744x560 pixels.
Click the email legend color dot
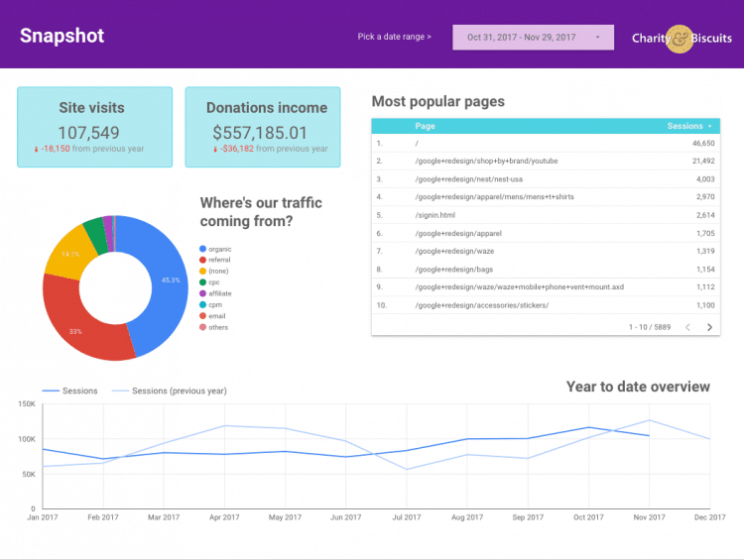(x=202, y=316)
